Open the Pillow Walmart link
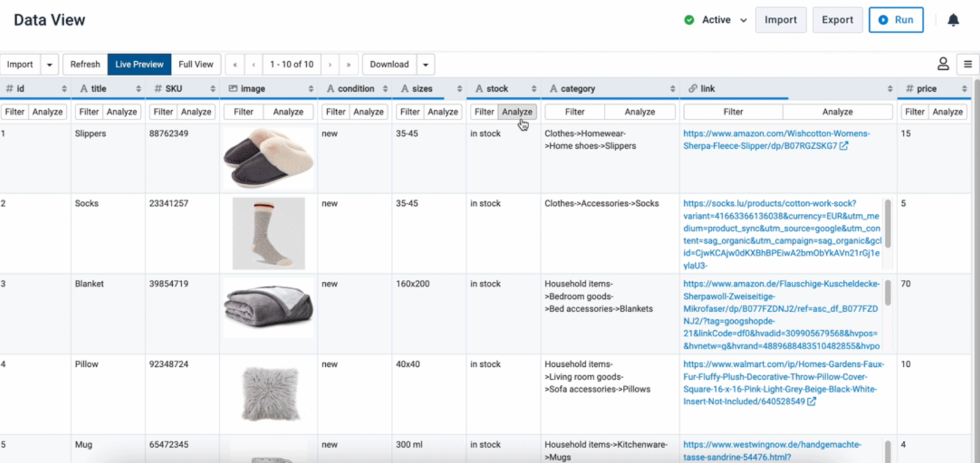The width and height of the screenshot is (980, 463). tap(783, 383)
